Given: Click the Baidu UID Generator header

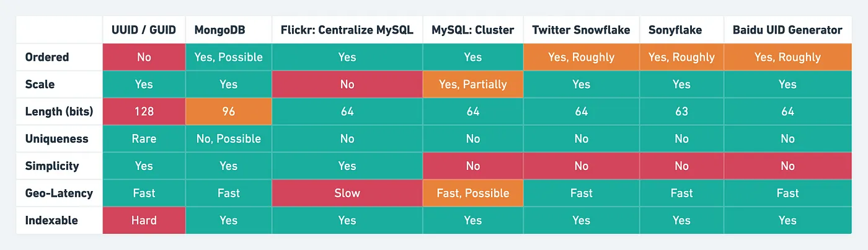Looking at the screenshot, I should 787,30.
